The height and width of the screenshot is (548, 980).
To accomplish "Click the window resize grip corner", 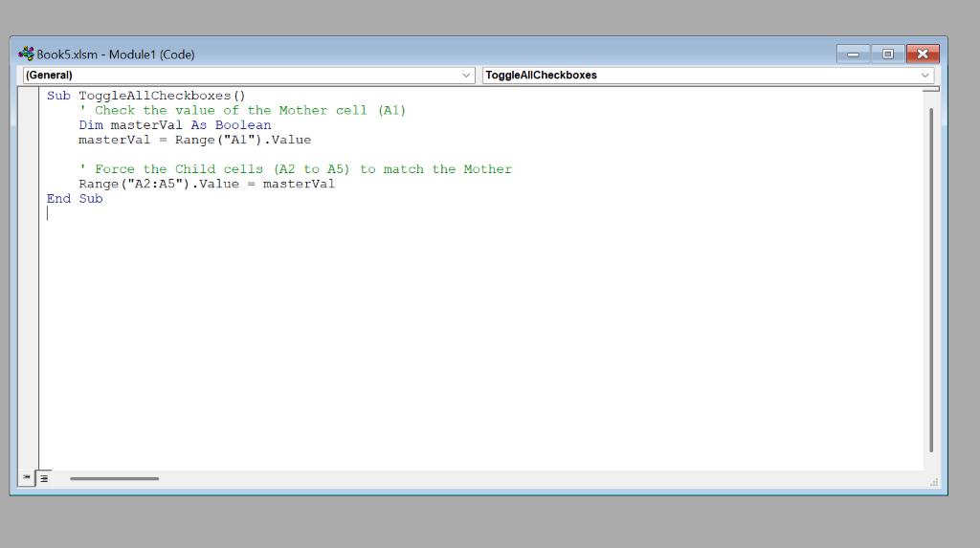I will click(x=934, y=482).
